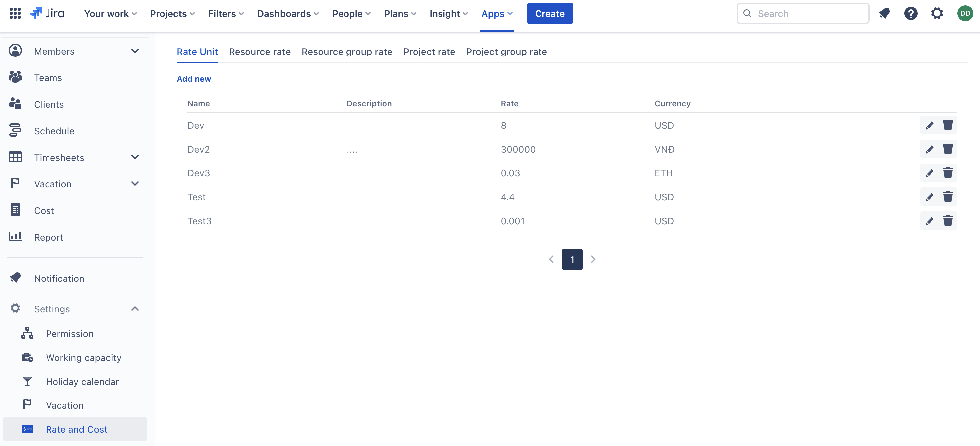
Task: Click the pencil icon for Dev3 row
Action: click(929, 173)
